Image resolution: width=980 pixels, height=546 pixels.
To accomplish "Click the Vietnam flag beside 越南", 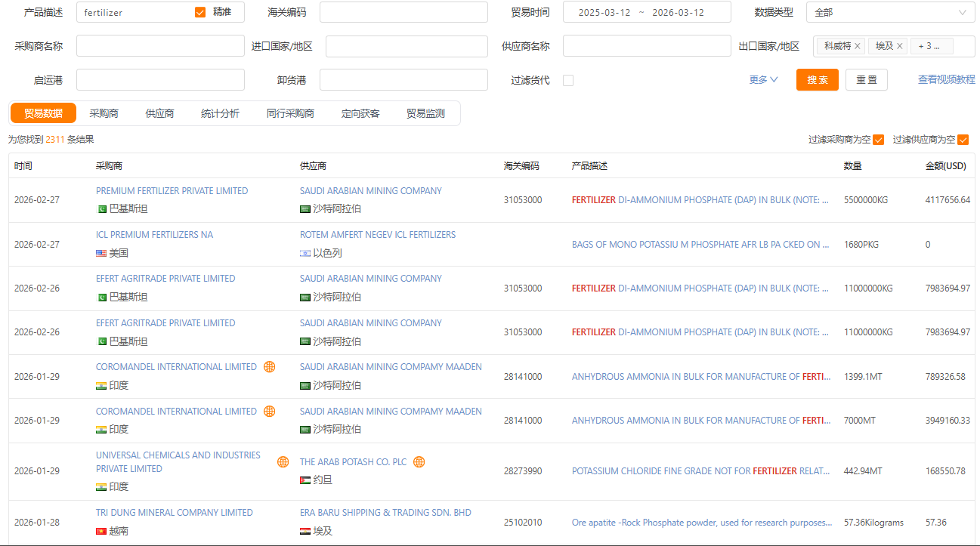I will pos(101,532).
